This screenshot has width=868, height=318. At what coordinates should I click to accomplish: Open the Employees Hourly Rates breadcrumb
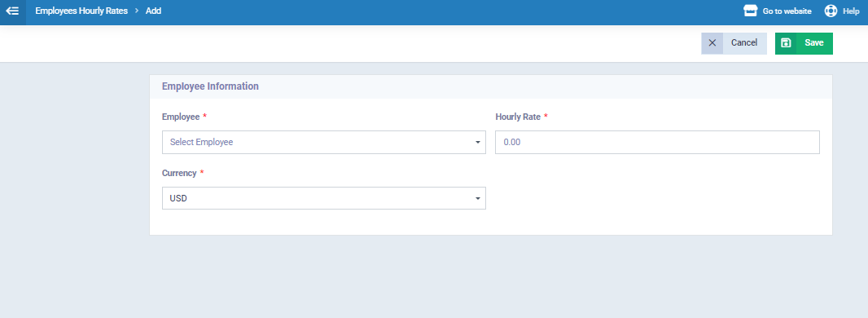[x=81, y=11]
